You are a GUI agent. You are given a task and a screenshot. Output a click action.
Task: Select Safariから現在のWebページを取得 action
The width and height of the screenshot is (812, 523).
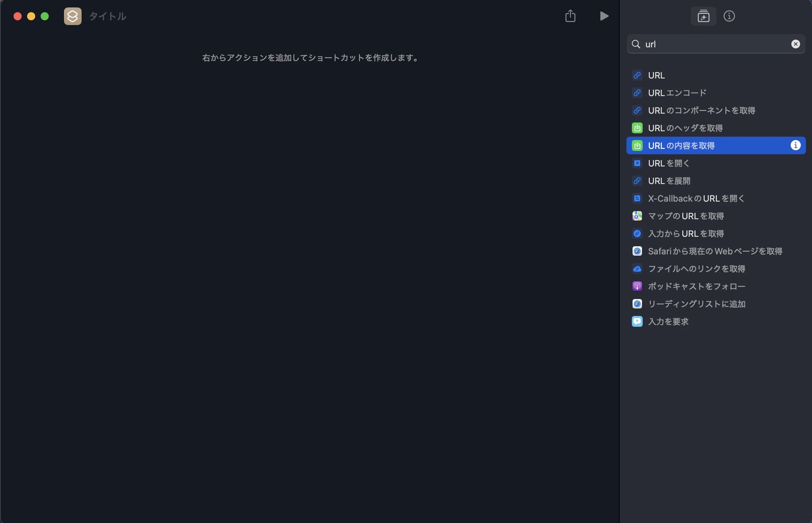point(715,251)
